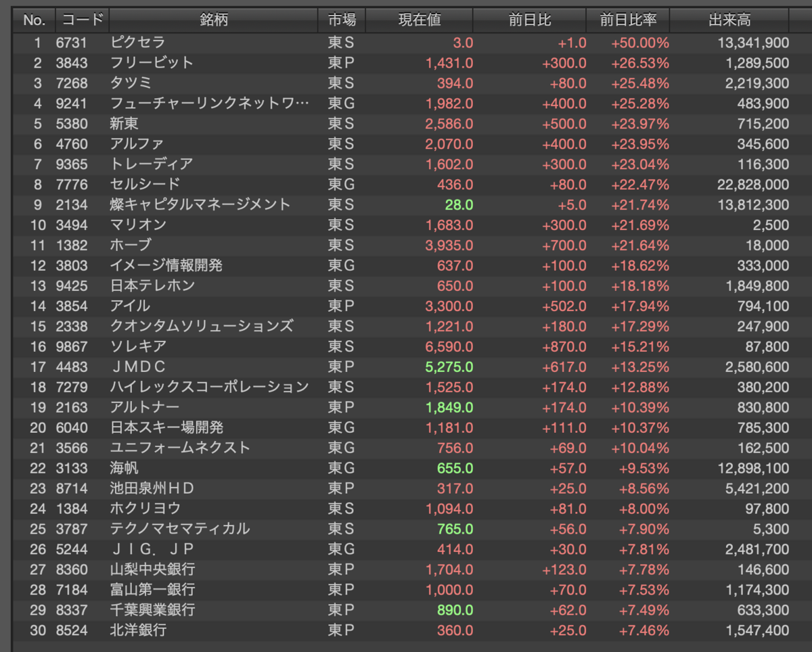Sort by the 銘柄 column header
This screenshot has width=812, height=652.
214,20
